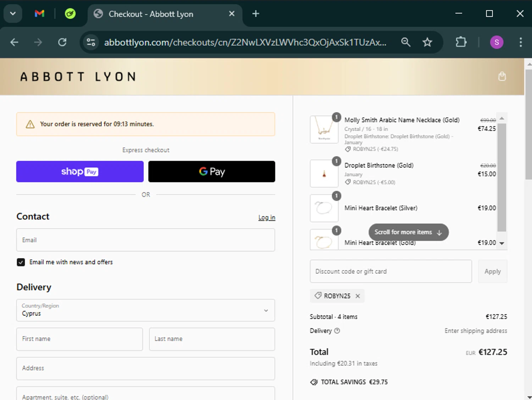Screen dimensions: 532x400
Task: Open the zoom magnifier icon
Action: point(406,42)
